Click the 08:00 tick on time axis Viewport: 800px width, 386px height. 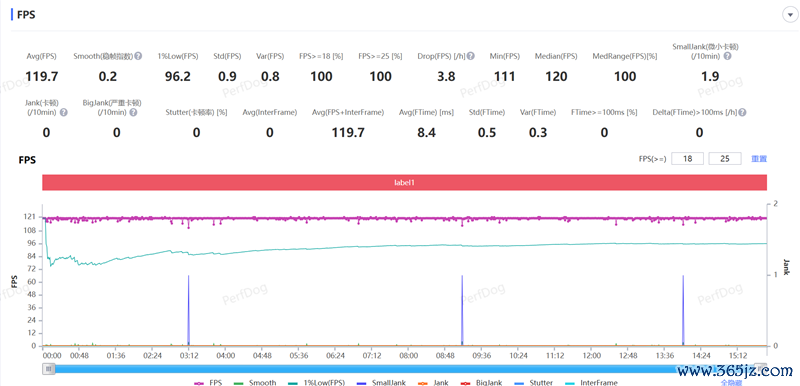408,355
